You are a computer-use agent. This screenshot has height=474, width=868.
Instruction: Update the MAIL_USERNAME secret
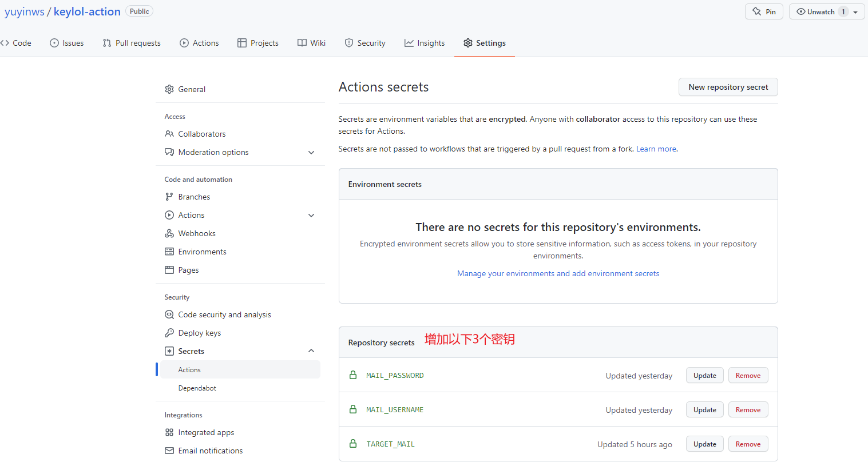(x=705, y=410)
